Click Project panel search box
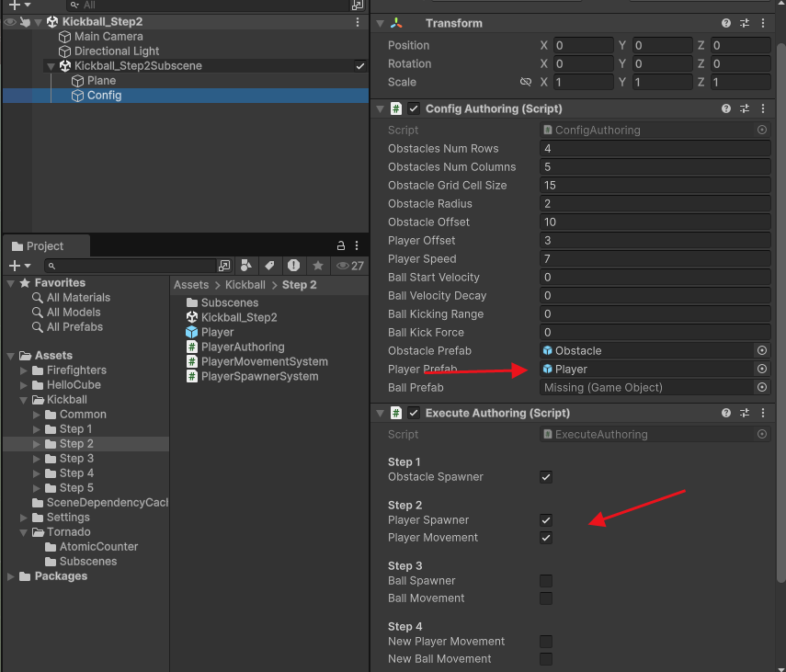 pyautogui.click(x=131, y=266)
